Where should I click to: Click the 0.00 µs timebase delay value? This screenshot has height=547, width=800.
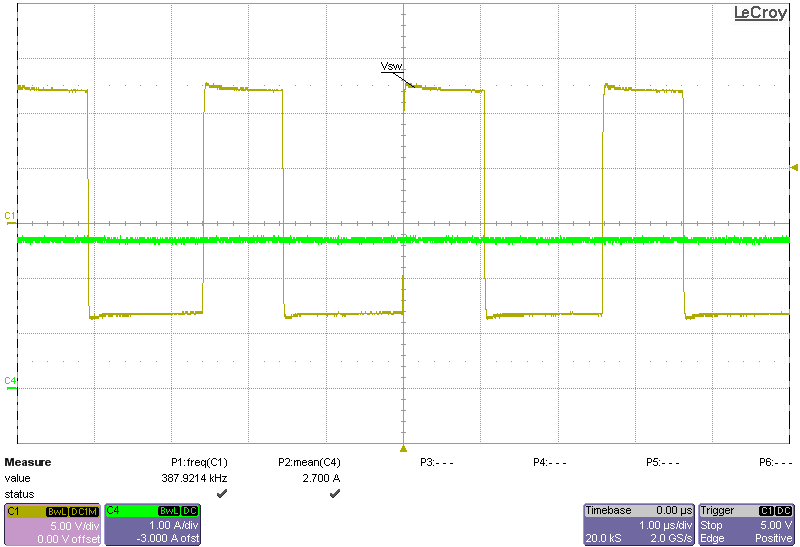[674, 510]
